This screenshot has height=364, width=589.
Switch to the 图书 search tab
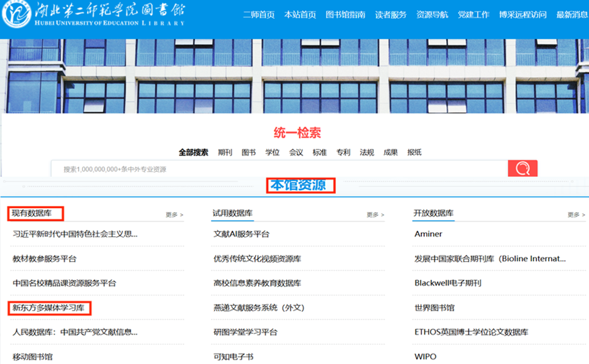point(250,151)
